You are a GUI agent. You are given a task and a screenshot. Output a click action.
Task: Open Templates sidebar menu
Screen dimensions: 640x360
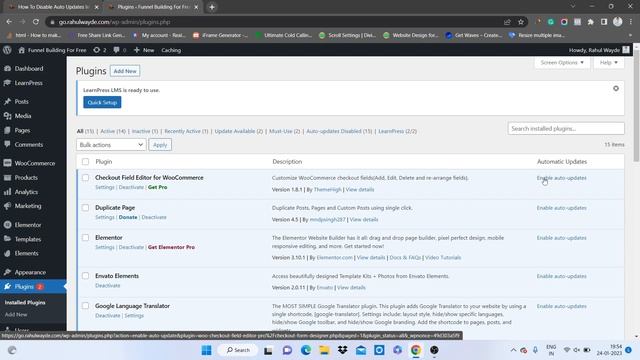28,239
